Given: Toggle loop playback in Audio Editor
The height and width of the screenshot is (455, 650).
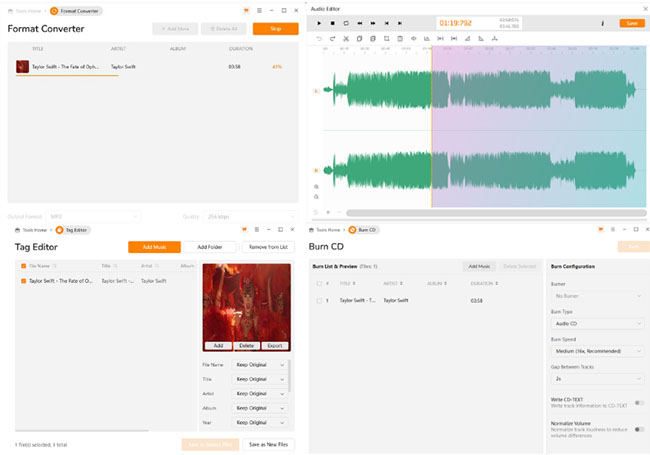Looking at the screenshot, I should 346,23.
